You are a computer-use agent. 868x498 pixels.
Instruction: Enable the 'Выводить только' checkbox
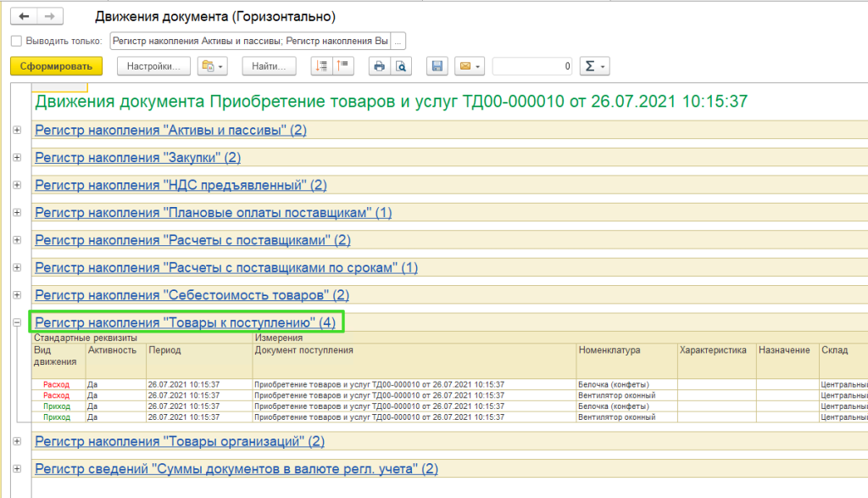pos(16,41)
